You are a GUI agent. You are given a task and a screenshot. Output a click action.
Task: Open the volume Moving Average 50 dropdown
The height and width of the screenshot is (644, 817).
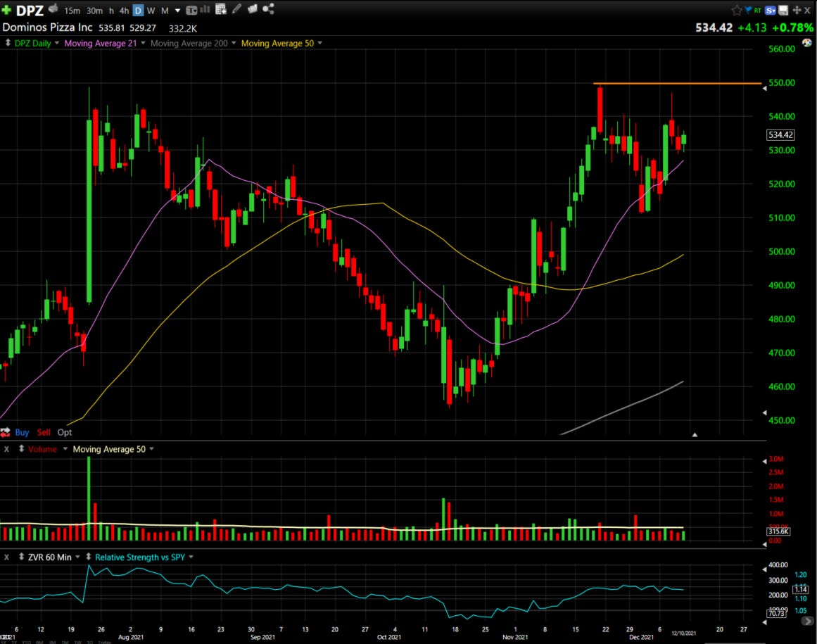click(x=151, y=449)
